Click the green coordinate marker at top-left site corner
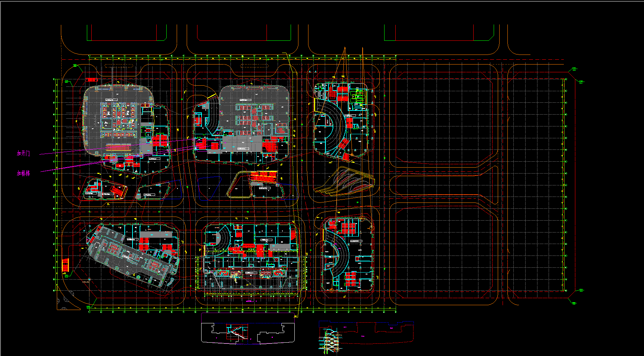The image size is (644, 356). pos(75,66)
